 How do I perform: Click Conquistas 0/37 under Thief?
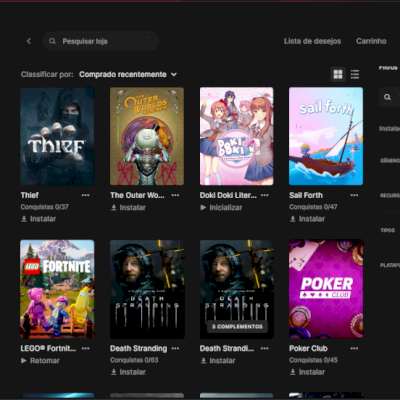(45, 207)
